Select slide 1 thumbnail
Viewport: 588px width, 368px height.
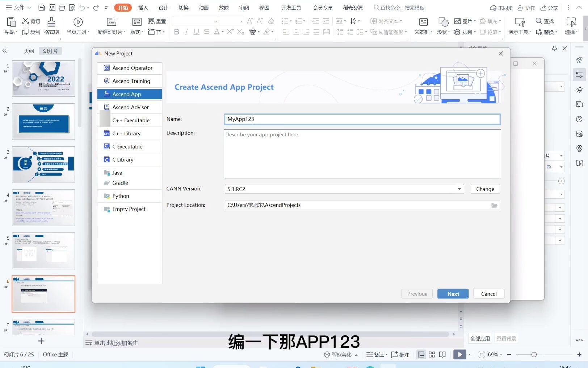(x=43, y=78)
